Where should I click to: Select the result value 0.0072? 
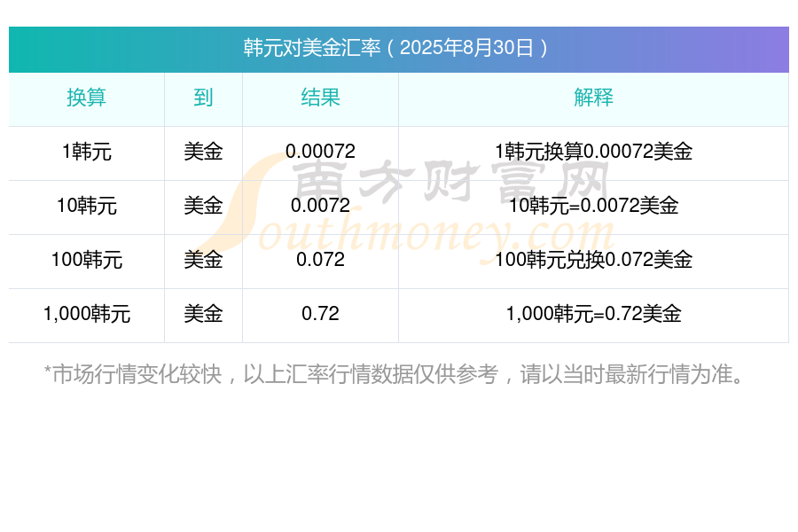point(320,206)
